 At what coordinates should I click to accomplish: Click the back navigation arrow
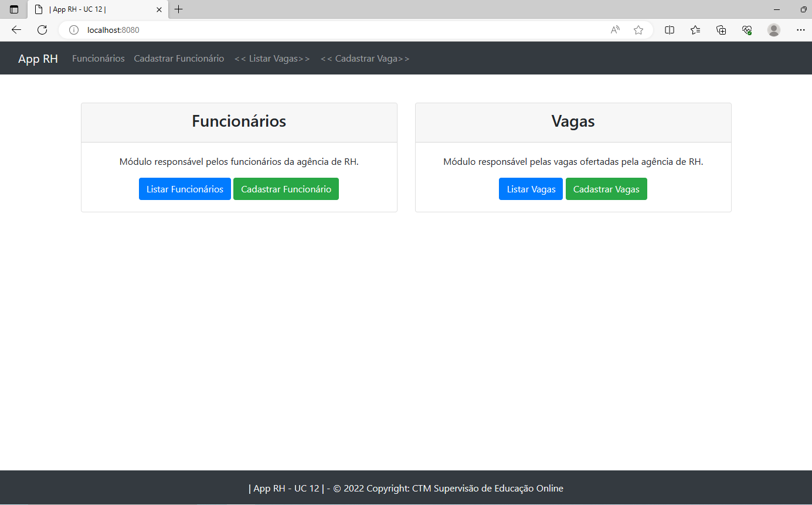16,30
